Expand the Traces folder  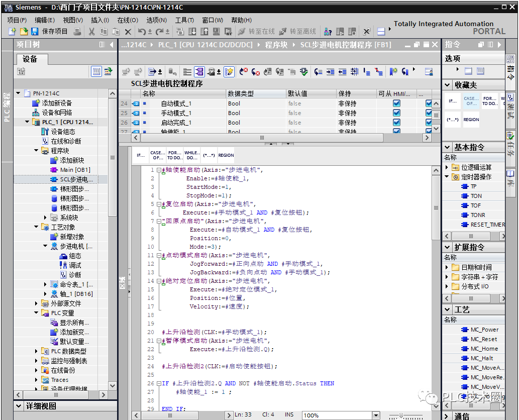36,380
